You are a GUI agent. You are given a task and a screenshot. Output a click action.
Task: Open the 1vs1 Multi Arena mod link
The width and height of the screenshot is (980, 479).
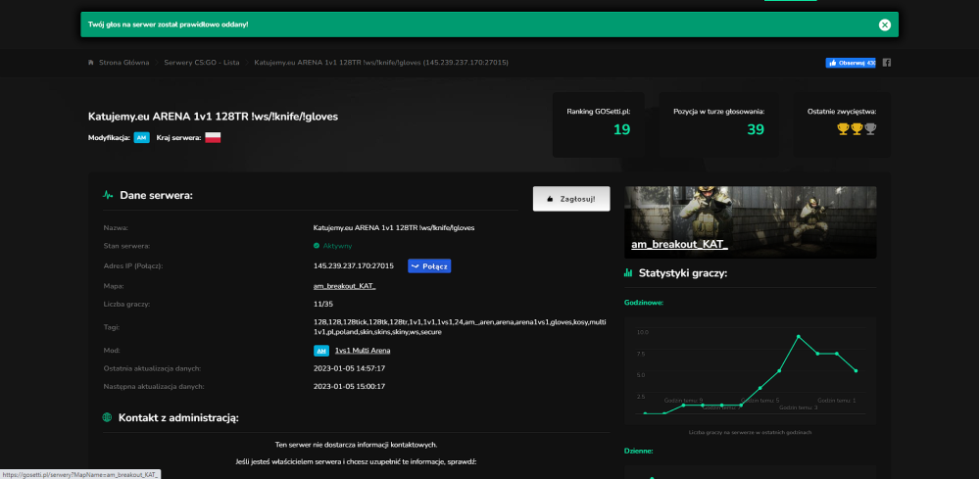pyautogui.click(x=363, y=351)
